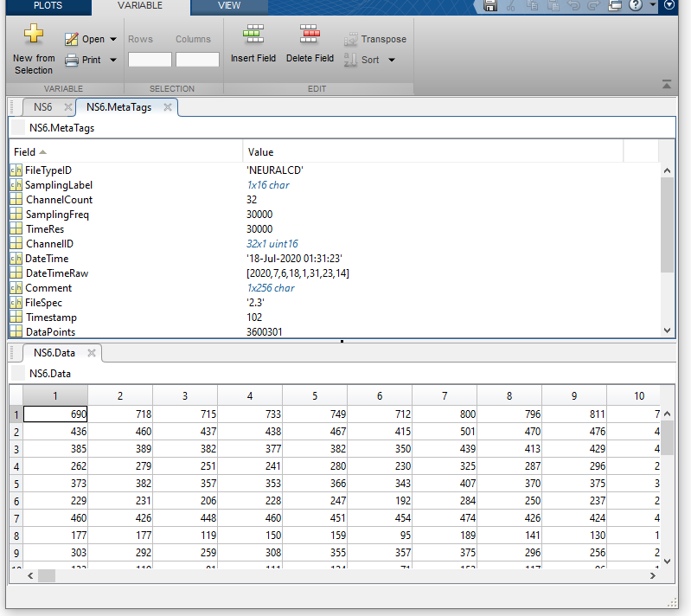Viewport: 691px width, 616px height.
Task: Click the Delete Field icon
Action: click(x=310, y=35)
